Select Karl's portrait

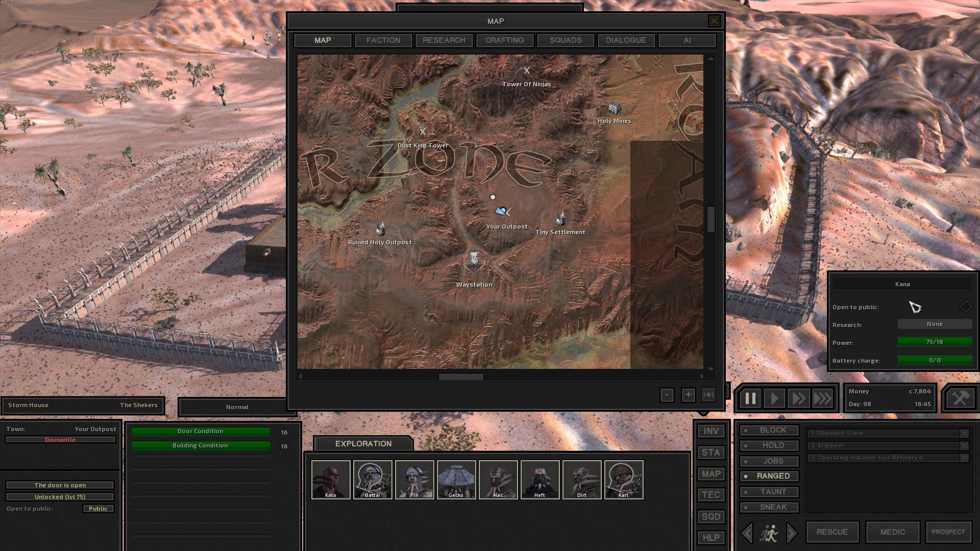pos(624,480)
